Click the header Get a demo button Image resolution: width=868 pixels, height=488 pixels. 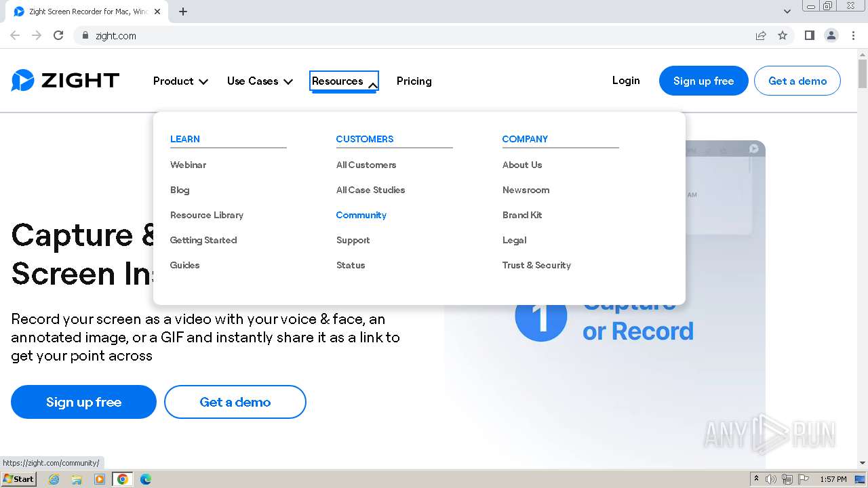pos(797,81)
